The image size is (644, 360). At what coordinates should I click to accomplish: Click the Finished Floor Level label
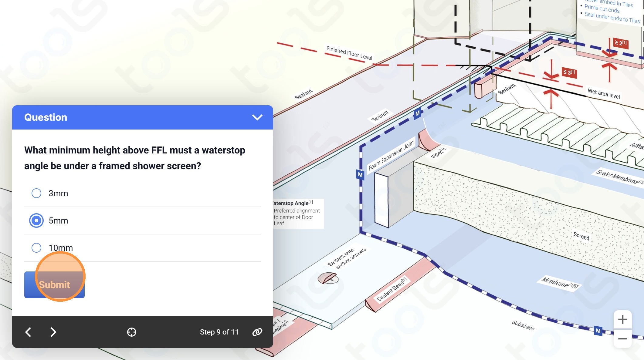[x=349, y=53]
